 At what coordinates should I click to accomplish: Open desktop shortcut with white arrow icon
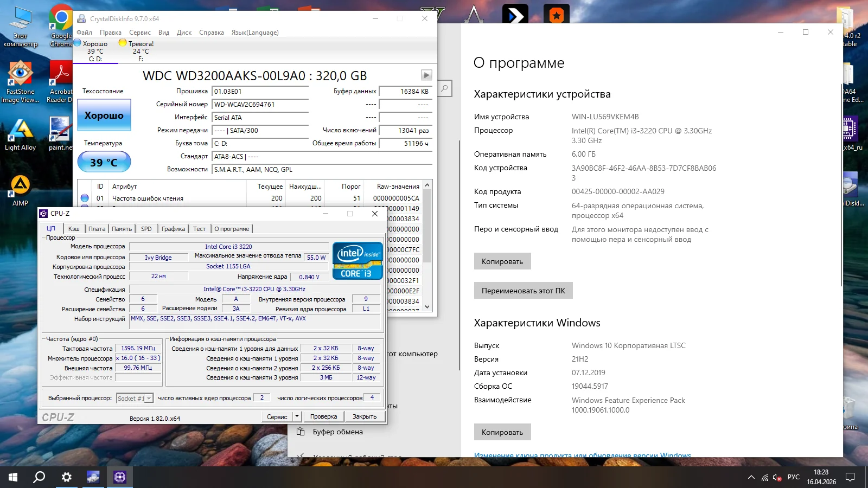tap(515, 15)
